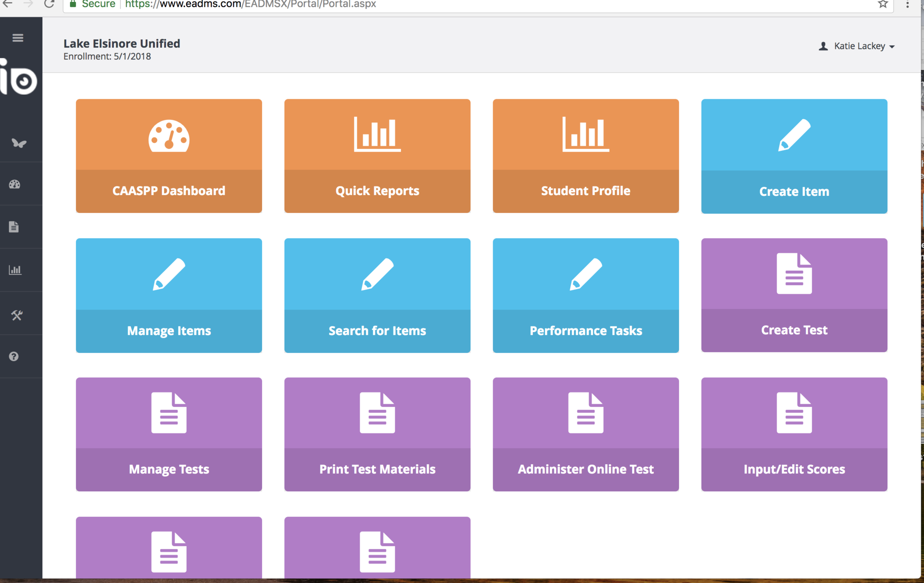Select the Student Profile tile
The image size is (924, 583).
(x=586, y=156)
